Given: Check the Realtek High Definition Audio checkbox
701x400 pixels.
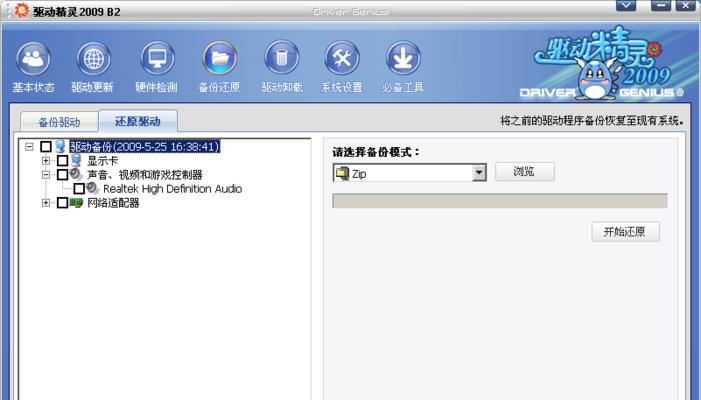Looking at the screenshot, I should point(79,189).
